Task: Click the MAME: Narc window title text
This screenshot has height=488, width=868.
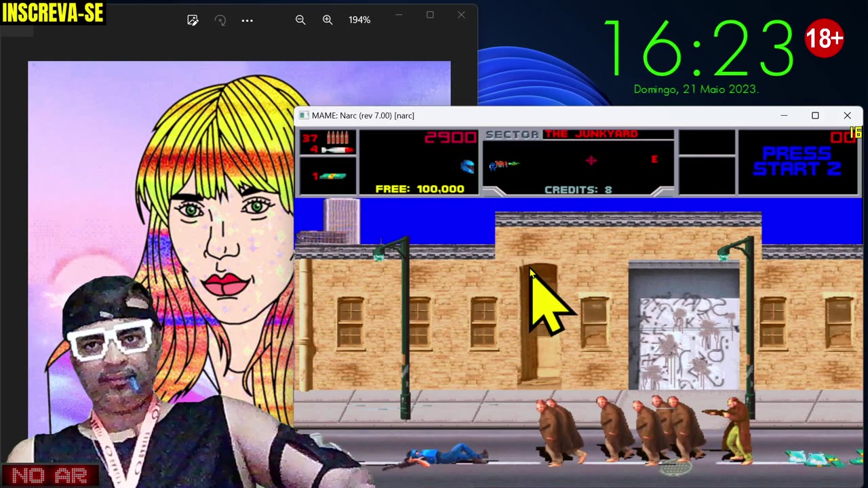Action: pyautogui.click(x=363, y=116)
